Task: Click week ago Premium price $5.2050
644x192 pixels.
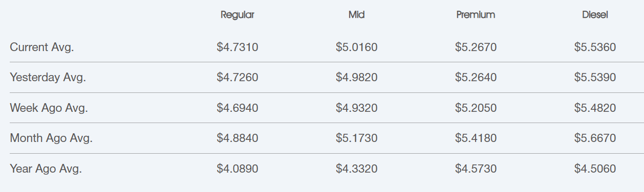Action: point(476,108)
